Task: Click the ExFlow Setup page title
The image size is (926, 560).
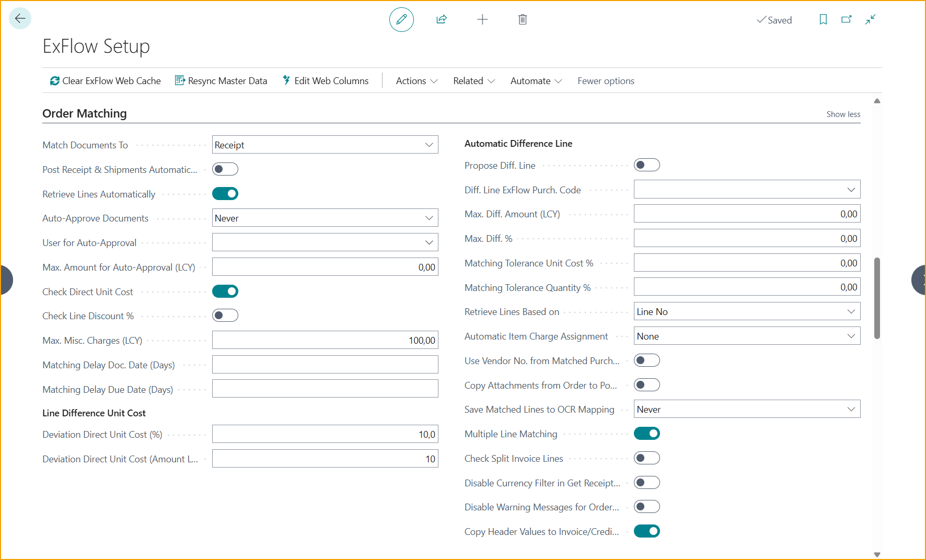Action: pos(96,46)
